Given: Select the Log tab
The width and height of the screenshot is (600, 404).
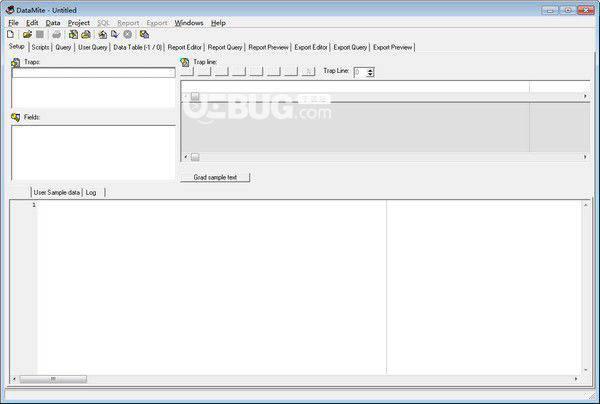Looking at the screenshot, I should [91, 192].
